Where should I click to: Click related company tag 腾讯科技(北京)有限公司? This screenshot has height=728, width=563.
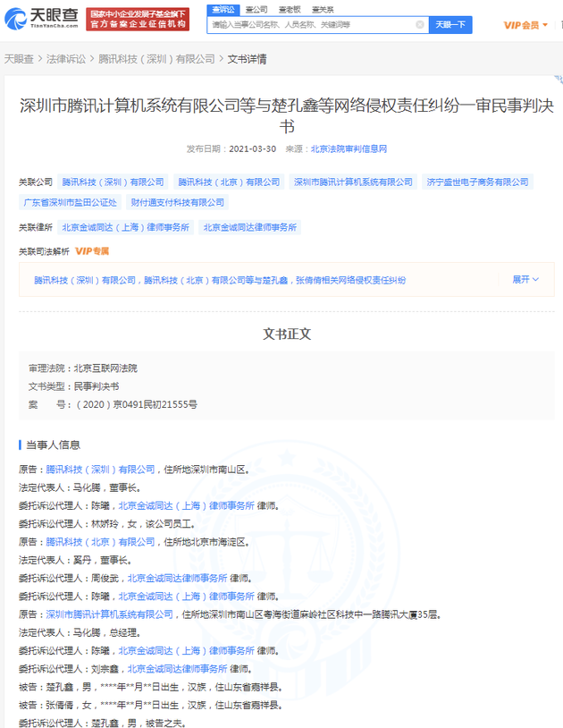[x=229, y=182]
